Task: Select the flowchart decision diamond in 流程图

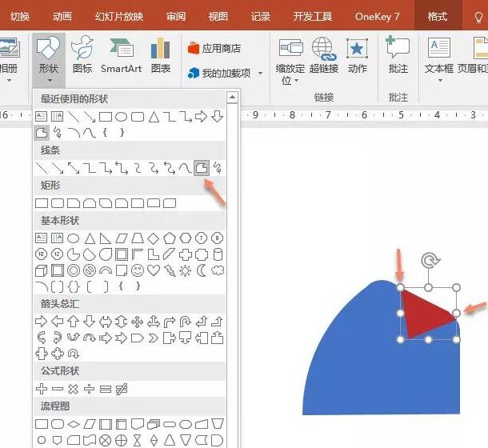Action: coord(74,424)
